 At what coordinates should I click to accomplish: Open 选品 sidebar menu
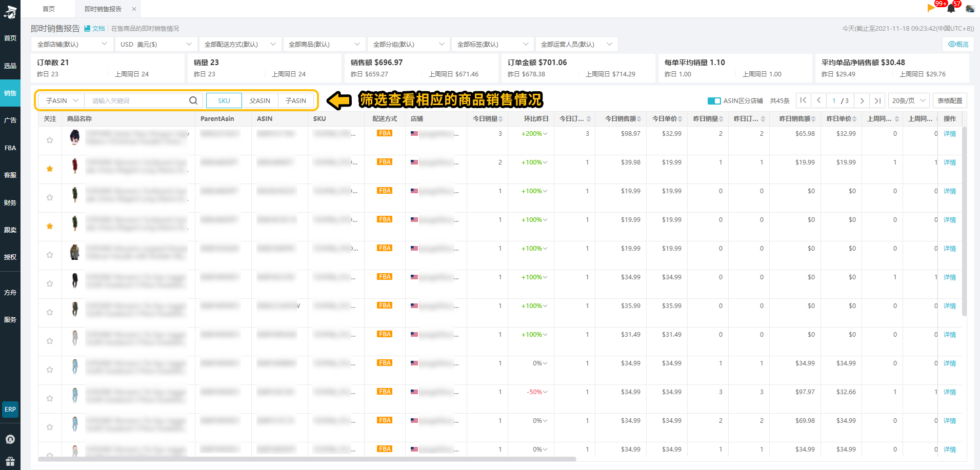[x=10, y=66]
